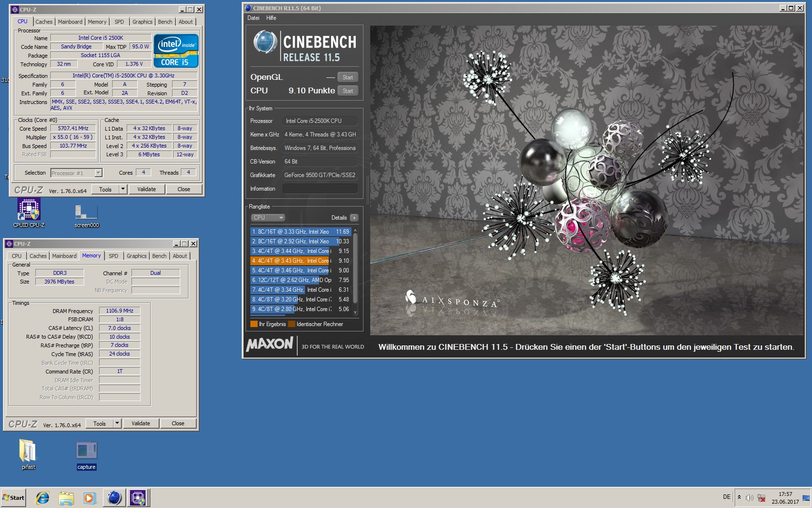Click the Cinebench title bar icon
Screen dimensions: 812x508
tap(248, 8)
